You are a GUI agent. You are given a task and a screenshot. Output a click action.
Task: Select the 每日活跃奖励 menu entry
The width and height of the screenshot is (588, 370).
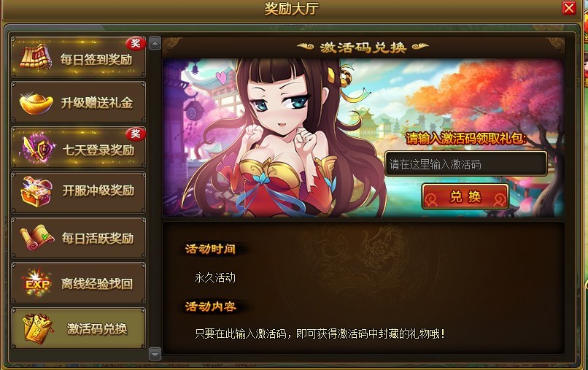78,238
